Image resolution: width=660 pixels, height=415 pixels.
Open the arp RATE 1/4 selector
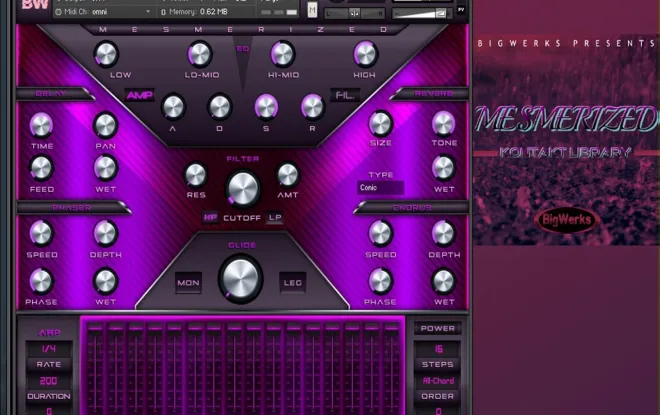(49, 348)
